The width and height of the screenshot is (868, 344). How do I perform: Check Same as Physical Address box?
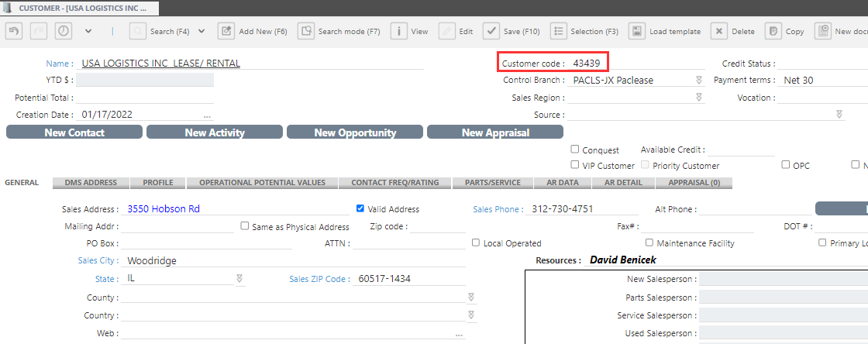pos(245,225)
